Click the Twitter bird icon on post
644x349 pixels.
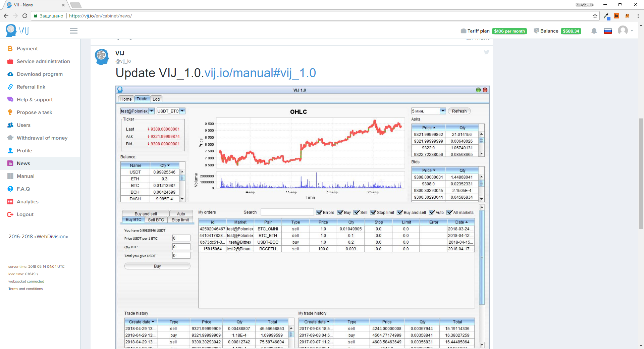coord(486,52)
